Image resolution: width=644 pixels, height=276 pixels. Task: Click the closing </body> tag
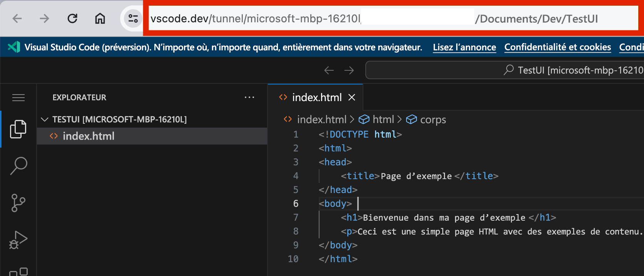click(x=338, y=245)
